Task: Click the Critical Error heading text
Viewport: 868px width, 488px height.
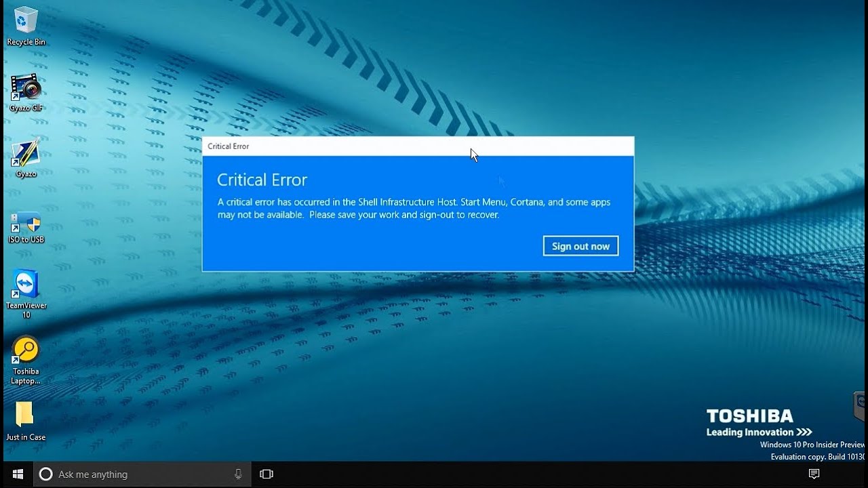Action: [x=262, y=180]
